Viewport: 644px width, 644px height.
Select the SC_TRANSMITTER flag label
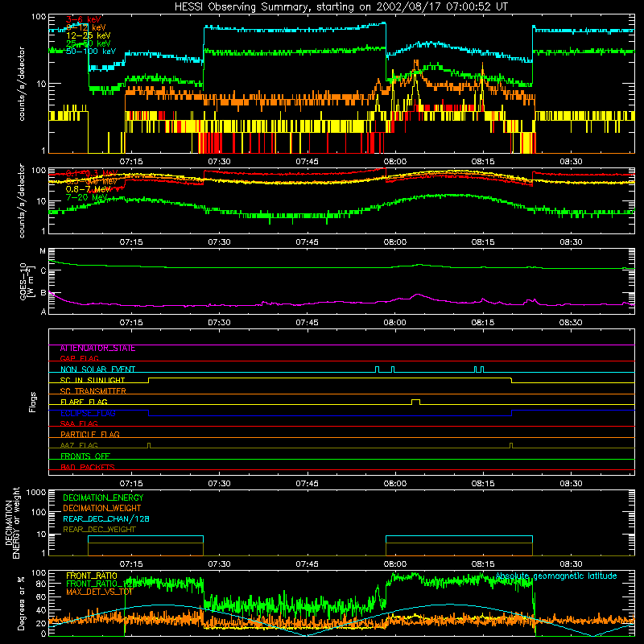(93, 391)
